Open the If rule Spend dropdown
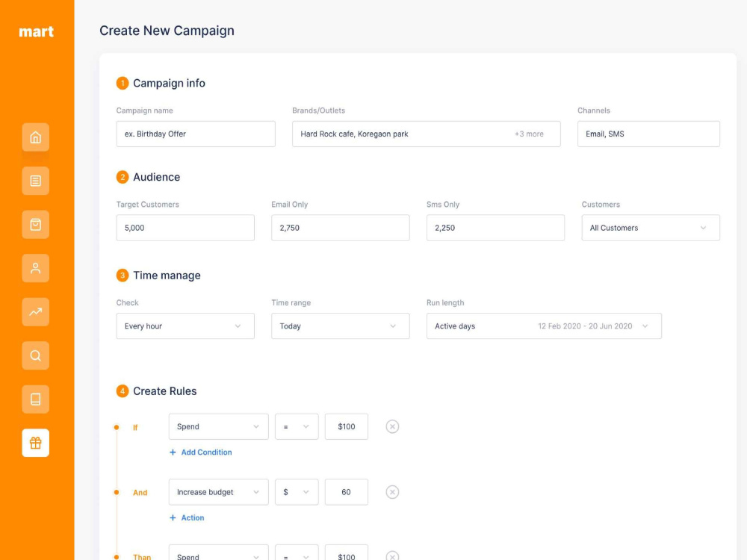The image size is (747, 560). tap(218, 426)
